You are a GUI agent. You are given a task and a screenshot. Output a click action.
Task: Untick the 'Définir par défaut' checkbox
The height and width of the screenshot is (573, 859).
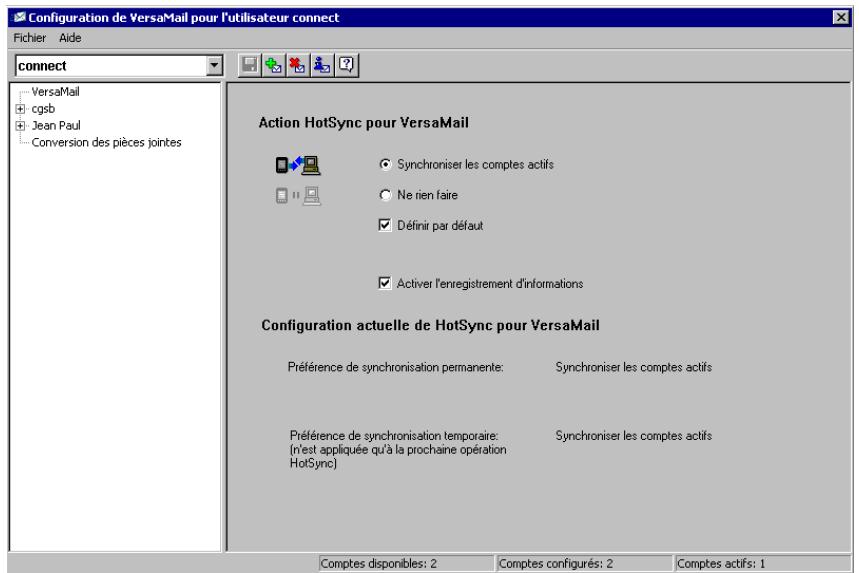click(x=385, y=225)
